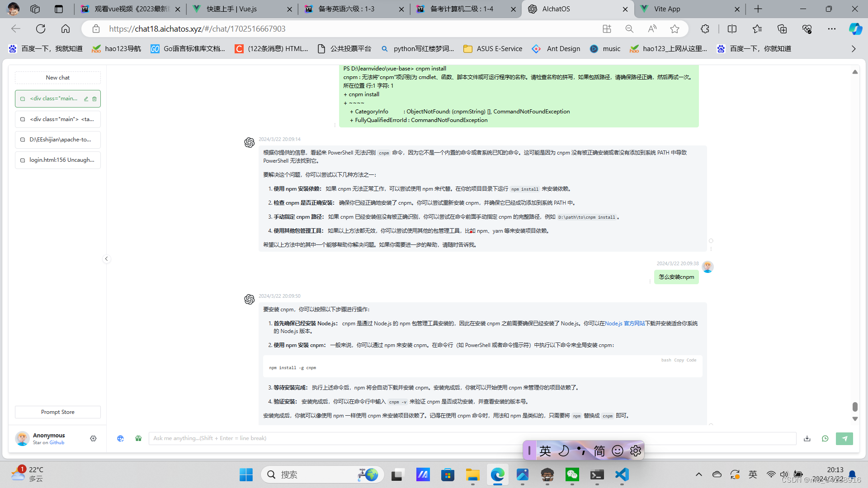Export chat with the download icon

[807, 438]
